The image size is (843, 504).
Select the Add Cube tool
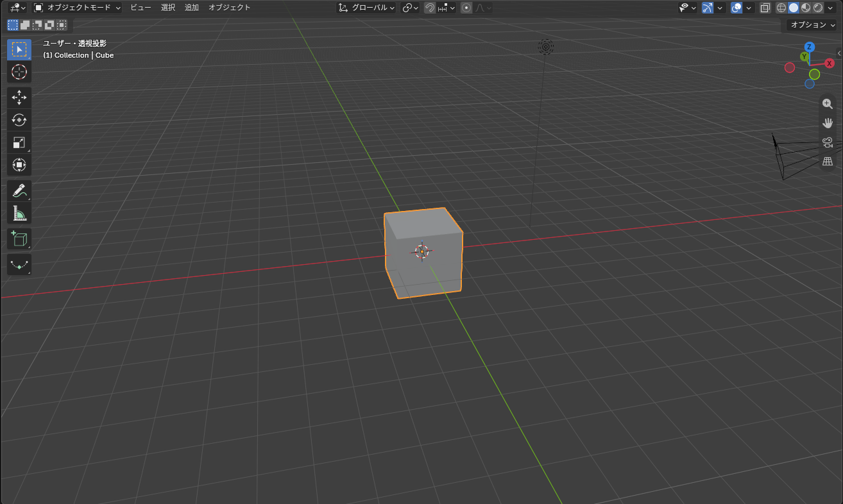[19, 239]
